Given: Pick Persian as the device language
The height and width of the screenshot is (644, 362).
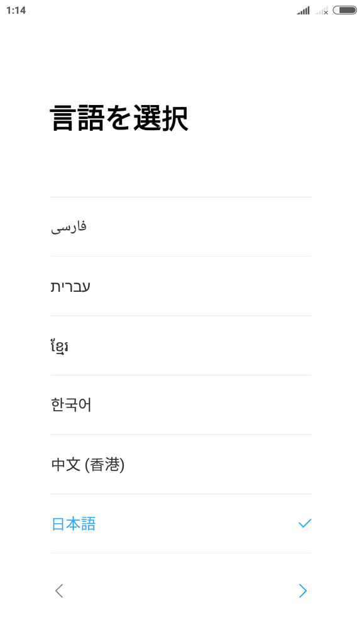Looking at the screenshot, I should pos(180,226).
